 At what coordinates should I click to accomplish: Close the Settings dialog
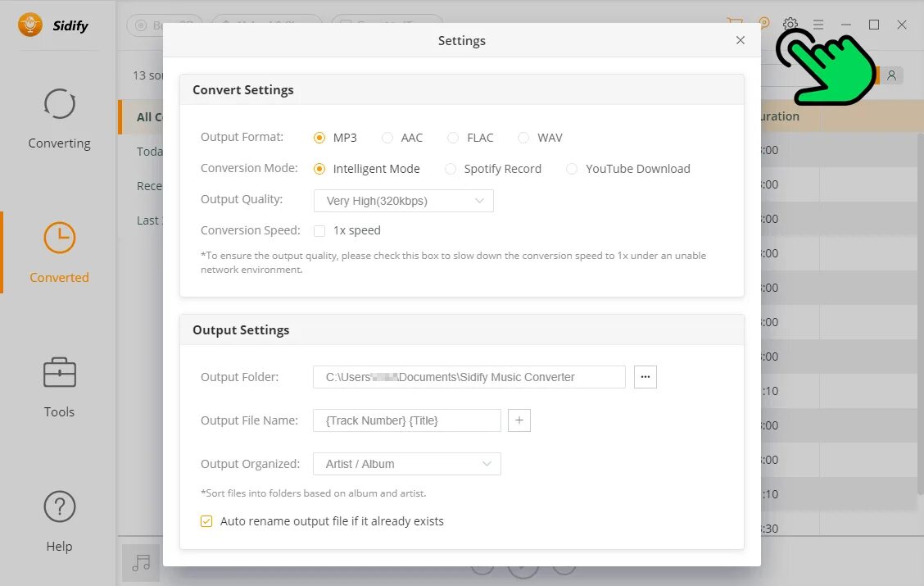741,40
